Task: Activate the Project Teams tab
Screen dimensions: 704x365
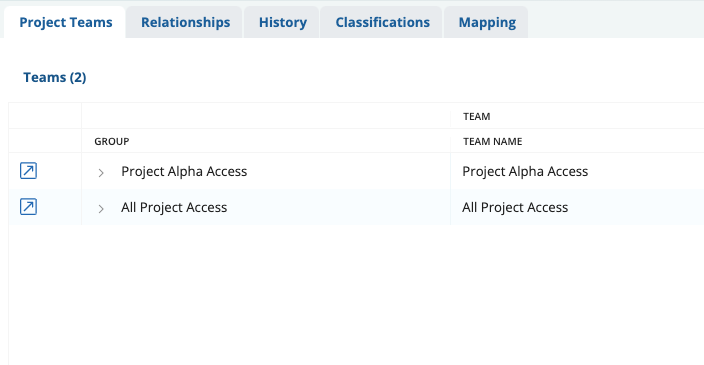Action: (66, 22)
